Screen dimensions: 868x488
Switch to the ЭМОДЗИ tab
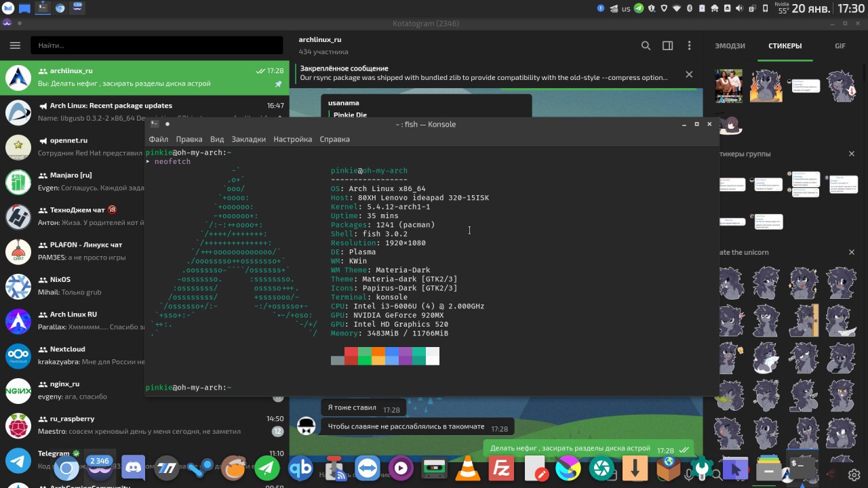point(730,45)
